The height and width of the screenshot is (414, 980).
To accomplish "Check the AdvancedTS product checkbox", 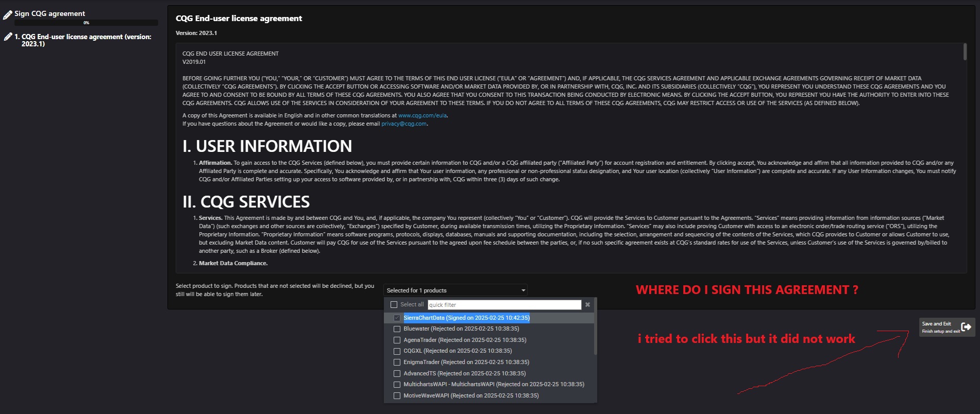I will (397, 374).
